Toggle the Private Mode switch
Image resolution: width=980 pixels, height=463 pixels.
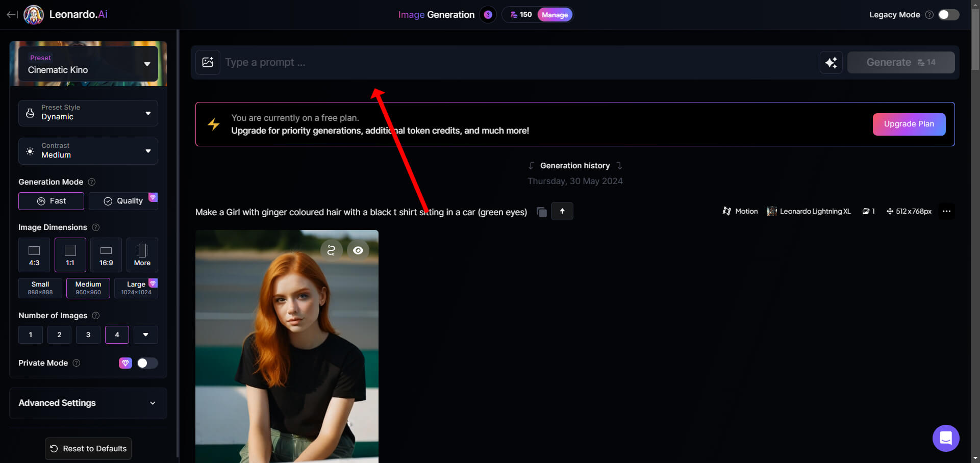coord(147,363)
